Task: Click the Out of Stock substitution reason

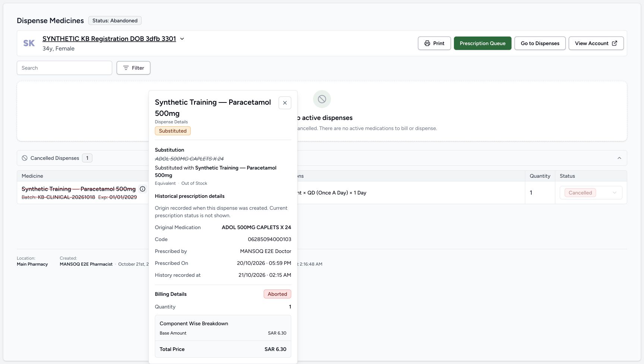Action: tap(194, 183)
